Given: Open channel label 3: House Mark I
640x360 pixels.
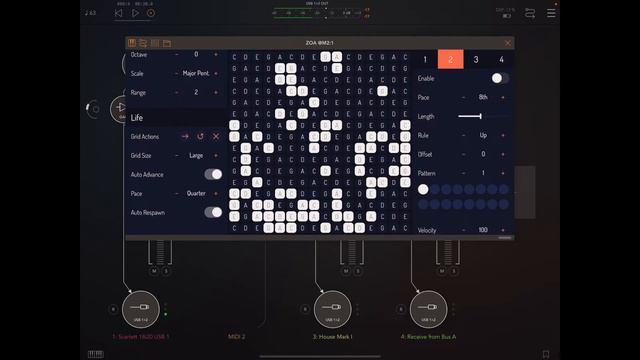Looking at the screenshot, I should tap(333, 337).
